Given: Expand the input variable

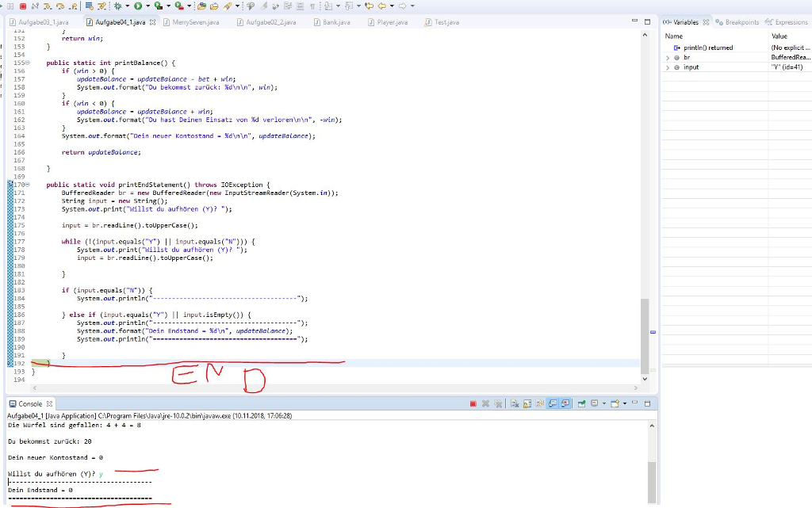Looking at the screenshot, I should click(x=668, y=67).
